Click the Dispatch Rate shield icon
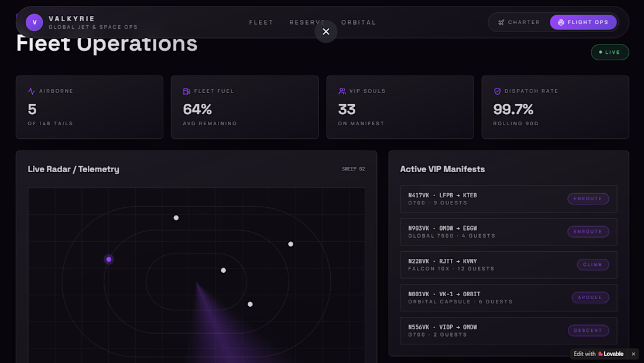Viewport: 644px width, 363px height. (x=498, y=91)
